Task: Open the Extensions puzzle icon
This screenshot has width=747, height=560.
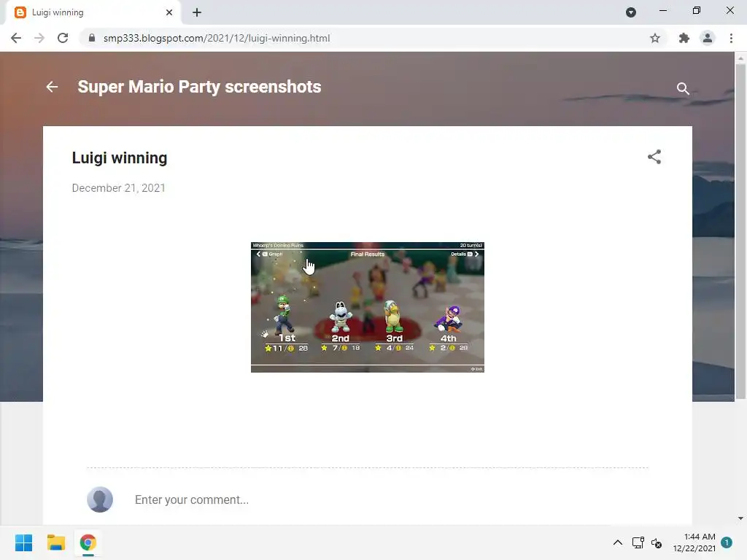Action: (x=684, y=38)
